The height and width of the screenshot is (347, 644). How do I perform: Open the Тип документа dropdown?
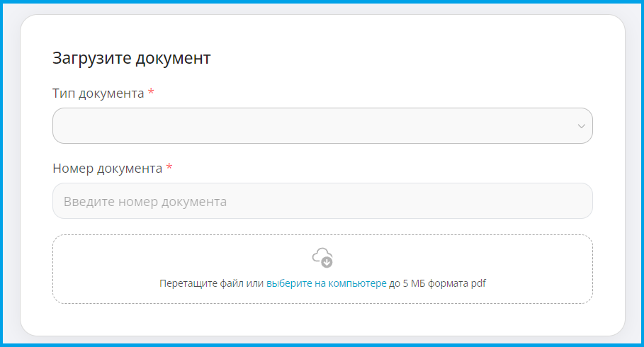pos(322,125)
